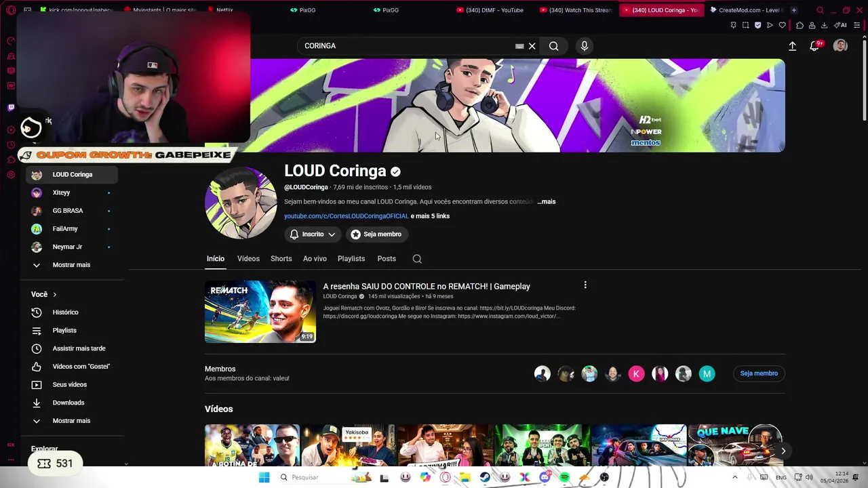
Task: Switch to CreateMod.com browser tab
Action: 746,10
